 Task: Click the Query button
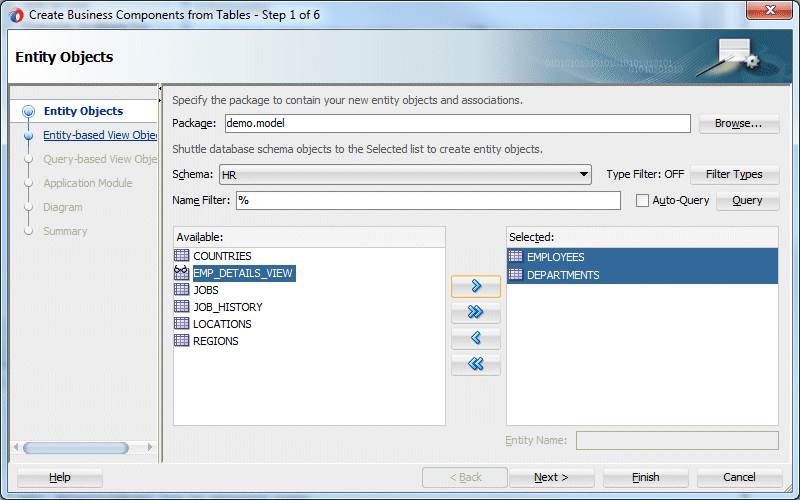pyautogui.click(x=747, y=201)
